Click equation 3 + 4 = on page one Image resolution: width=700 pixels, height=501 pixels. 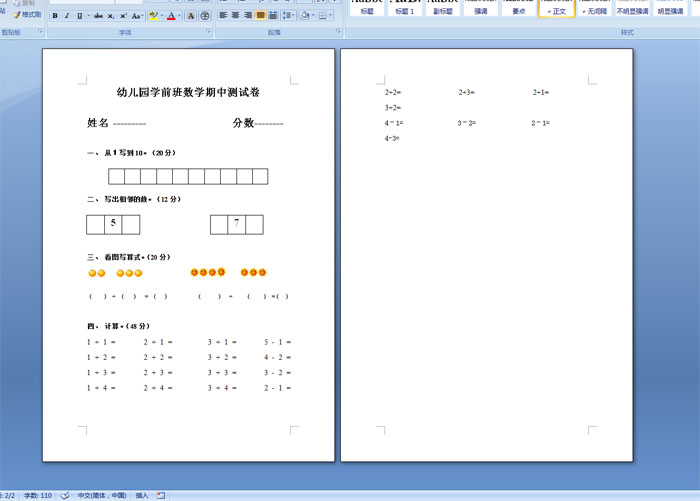(222, 388)
